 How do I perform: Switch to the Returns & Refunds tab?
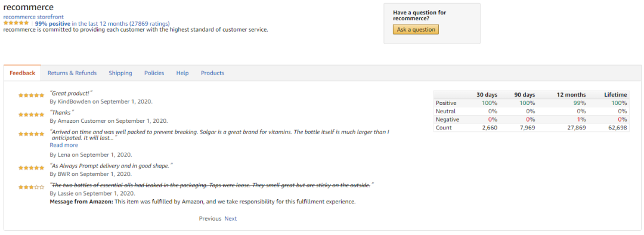(72, 73)
